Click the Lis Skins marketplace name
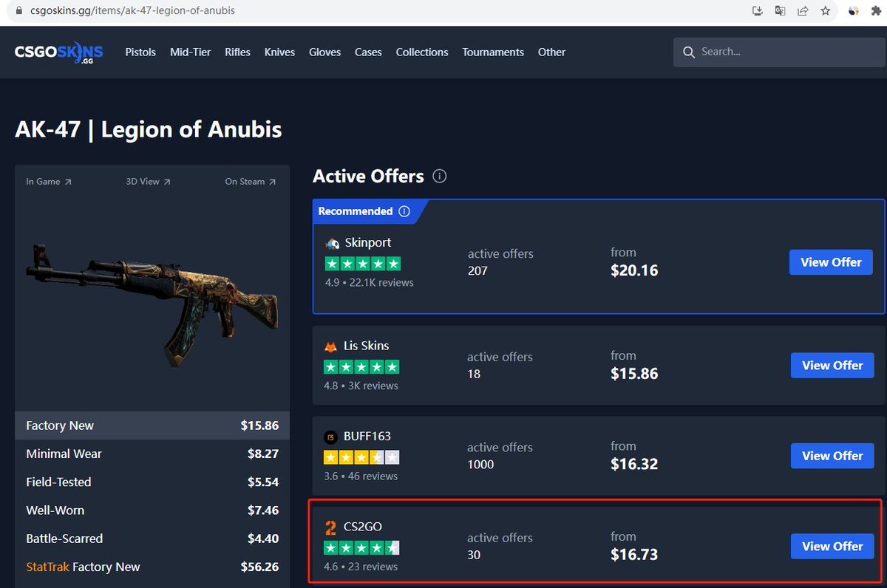 point(366,346)
